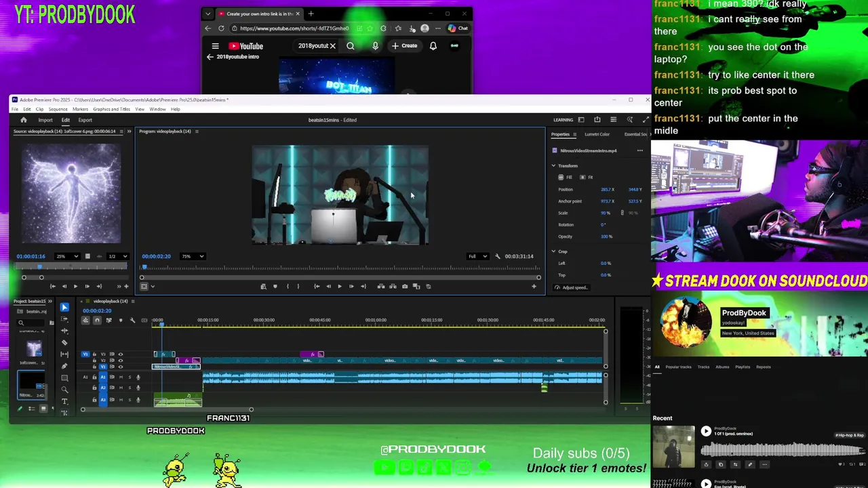Click Fit button in Transform
This screenshot has width=868, height=488.
(x=587, y=178)
